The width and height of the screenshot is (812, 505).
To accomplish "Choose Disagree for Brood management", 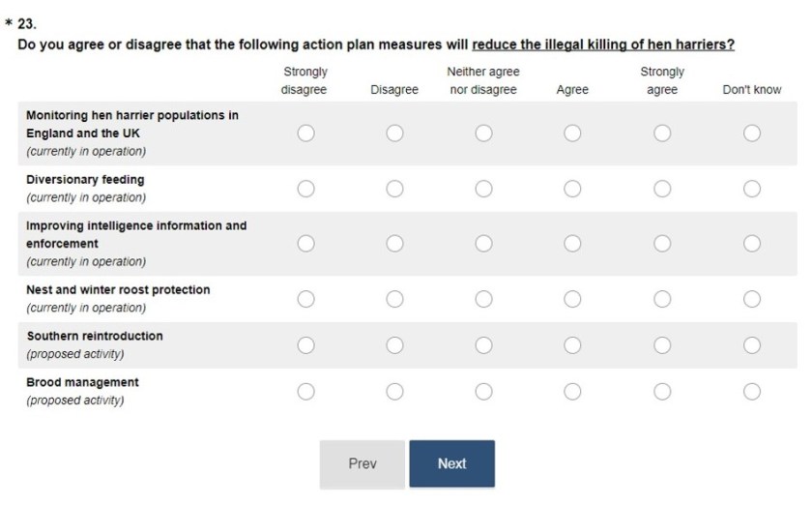I will 394,392.
